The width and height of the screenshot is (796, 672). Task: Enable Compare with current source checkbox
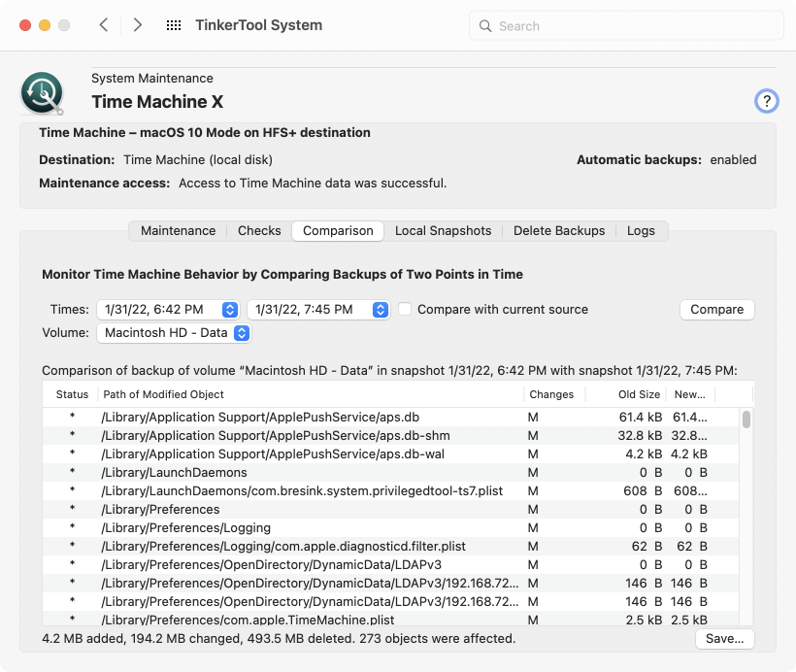click(x=405, y=309)
